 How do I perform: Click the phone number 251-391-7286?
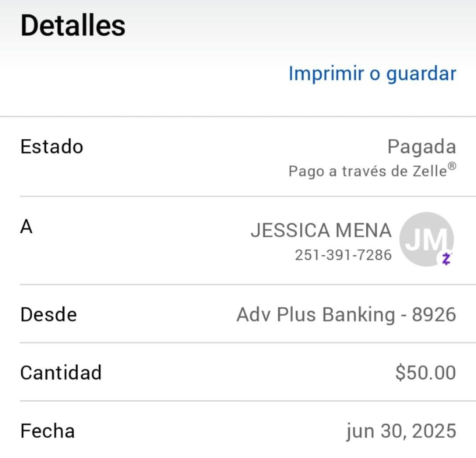coord(343,255)
